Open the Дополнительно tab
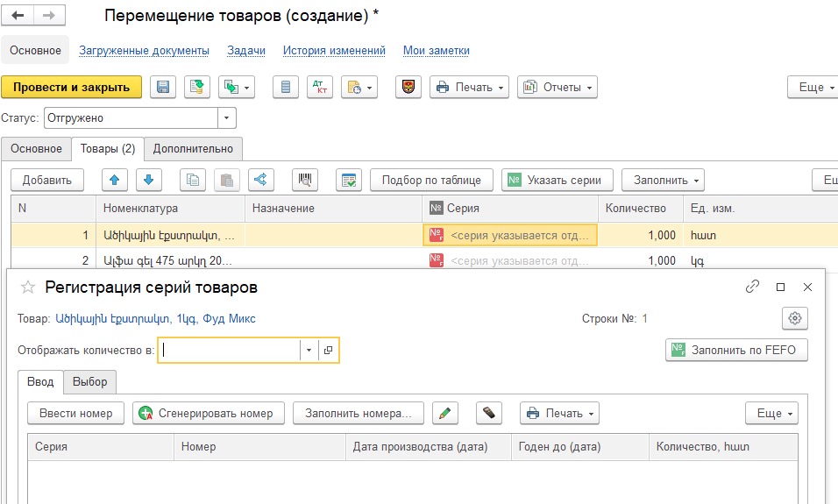This screenshot has width=838, height=504. point(193,149)
